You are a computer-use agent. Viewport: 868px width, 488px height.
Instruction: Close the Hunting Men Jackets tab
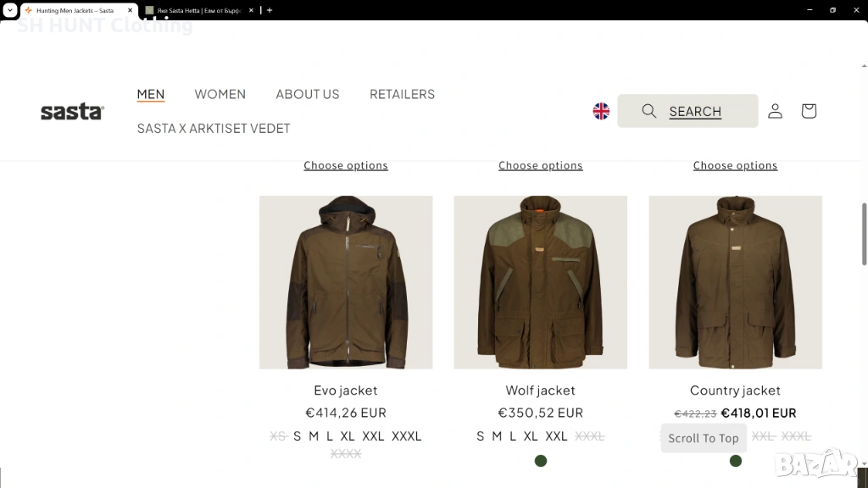coord(131,10)
